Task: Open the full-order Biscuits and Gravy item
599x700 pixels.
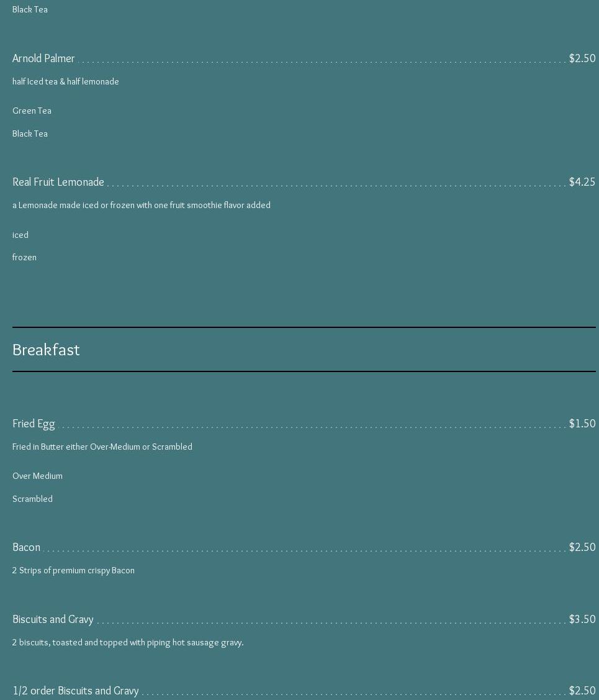Action: (x=53, y=619)
